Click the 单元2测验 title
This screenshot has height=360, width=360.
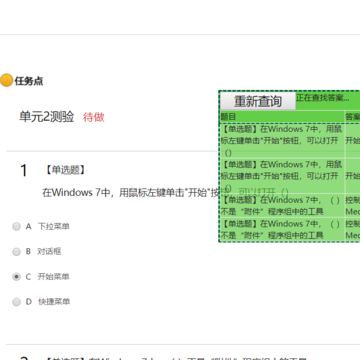pos(46,117)
